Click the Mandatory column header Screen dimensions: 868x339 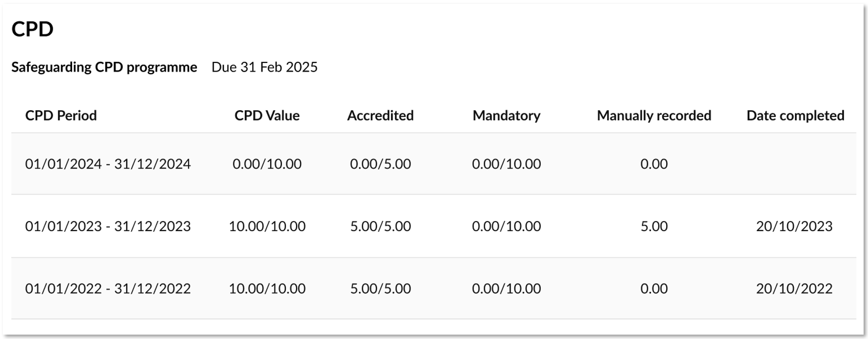tap(507, 116)
